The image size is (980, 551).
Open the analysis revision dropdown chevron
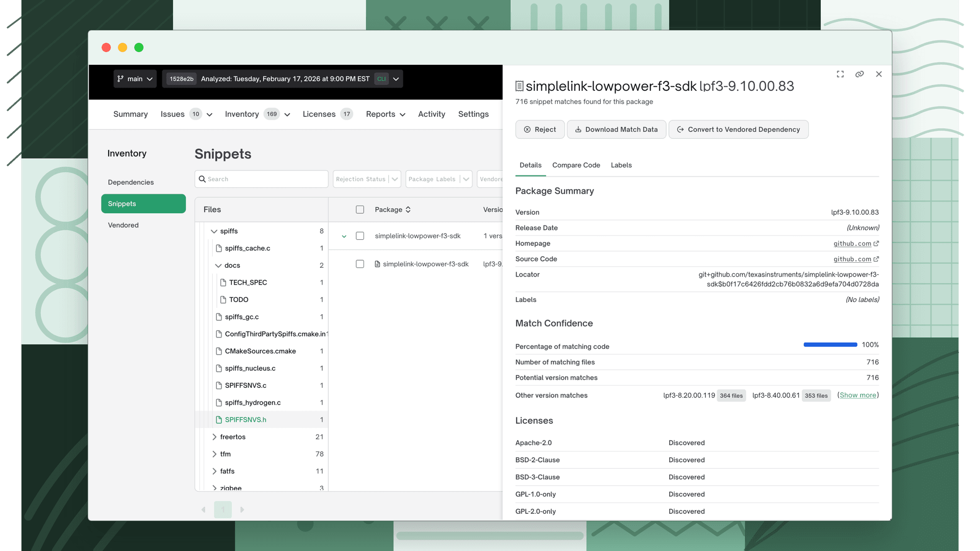(396, 79)
